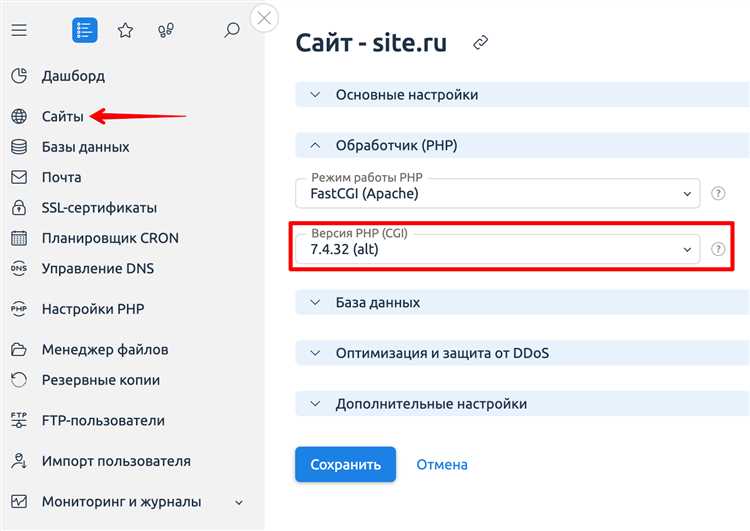Viewport: 750px width, 531px height.
Task: Show help for Версия PHP (CGI)
Action: pos(718,249)
